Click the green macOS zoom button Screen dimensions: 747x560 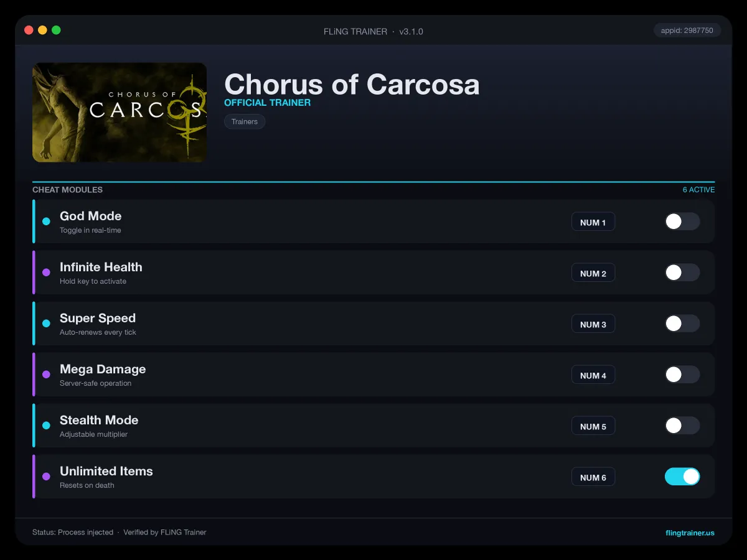(56, 30)
